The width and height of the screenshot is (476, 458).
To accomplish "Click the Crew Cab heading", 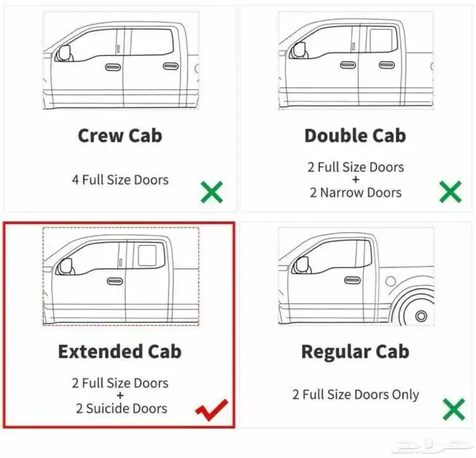I will pyautogui.click(x=120, y=135).
